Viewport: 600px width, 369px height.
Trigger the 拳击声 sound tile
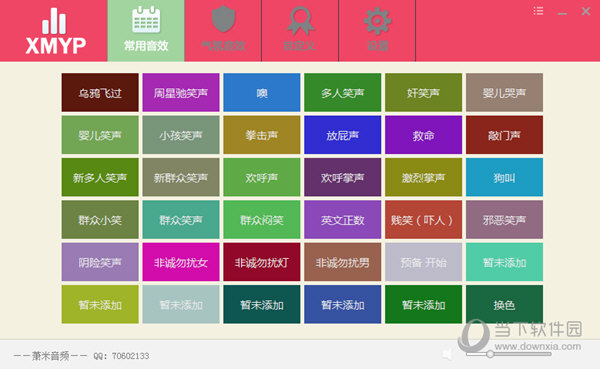point(262,135)
